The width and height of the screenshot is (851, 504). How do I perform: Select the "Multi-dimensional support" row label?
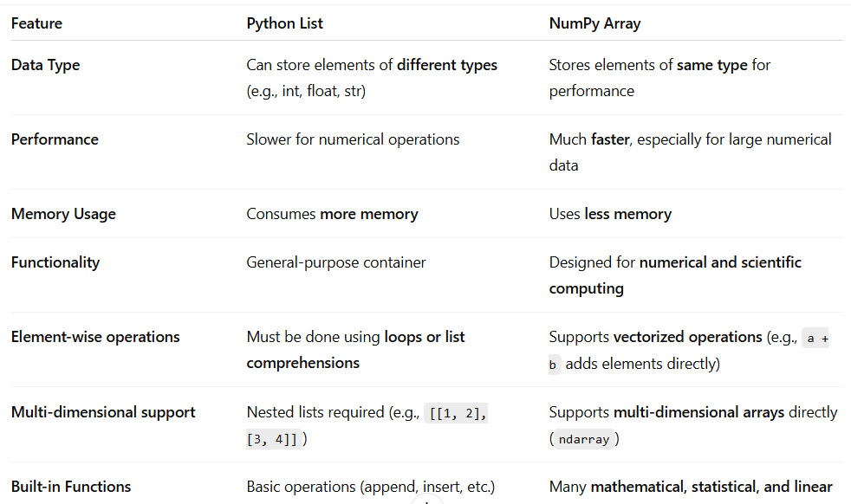pos(103,412)
